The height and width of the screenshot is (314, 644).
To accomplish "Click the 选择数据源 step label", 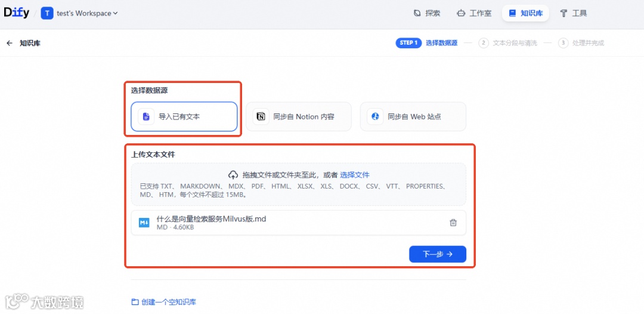I will click(x=441, y=43).
